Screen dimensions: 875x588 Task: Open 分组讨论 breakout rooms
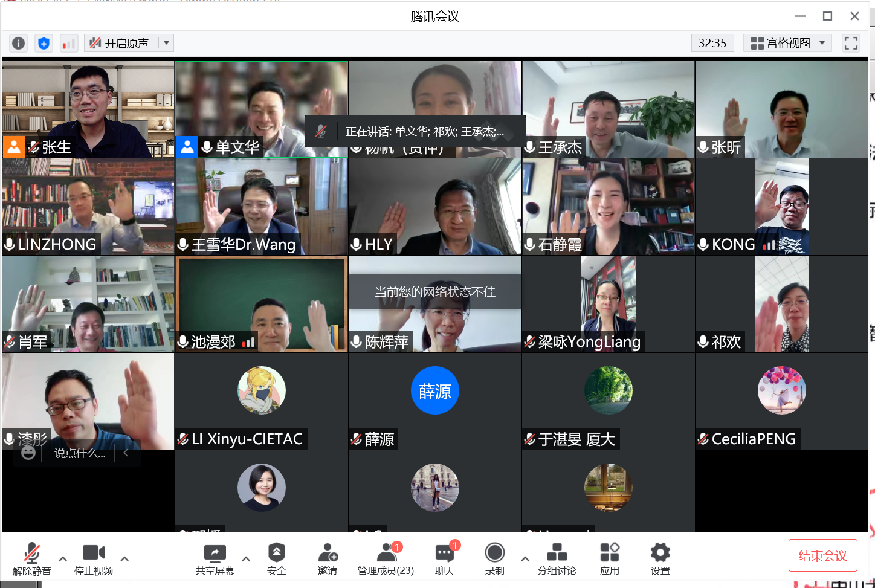pos(557,559)
